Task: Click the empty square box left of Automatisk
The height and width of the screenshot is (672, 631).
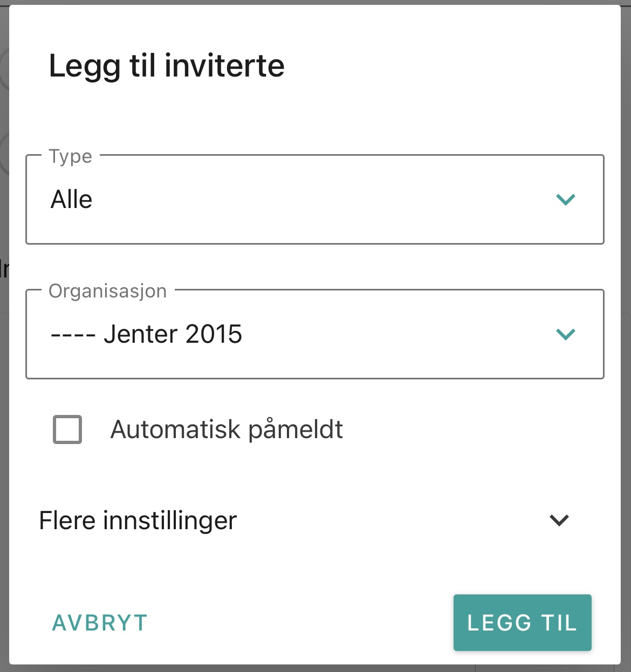Action: 67,429
